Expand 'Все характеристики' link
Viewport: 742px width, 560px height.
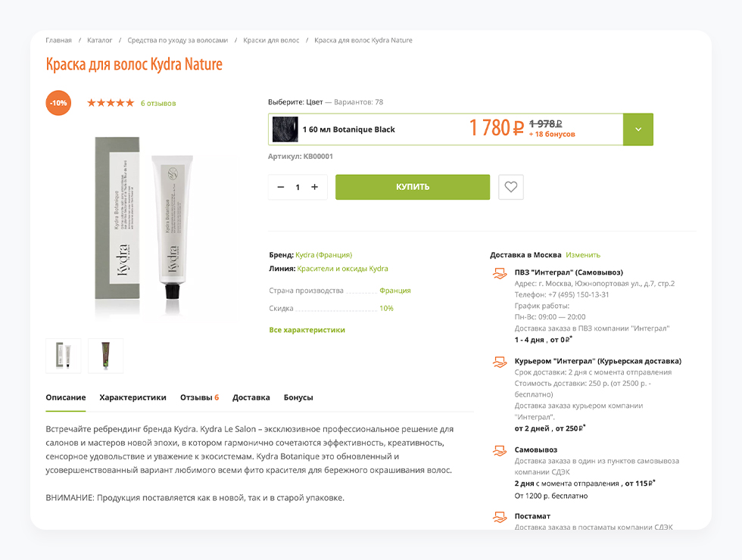pos(307,330)
